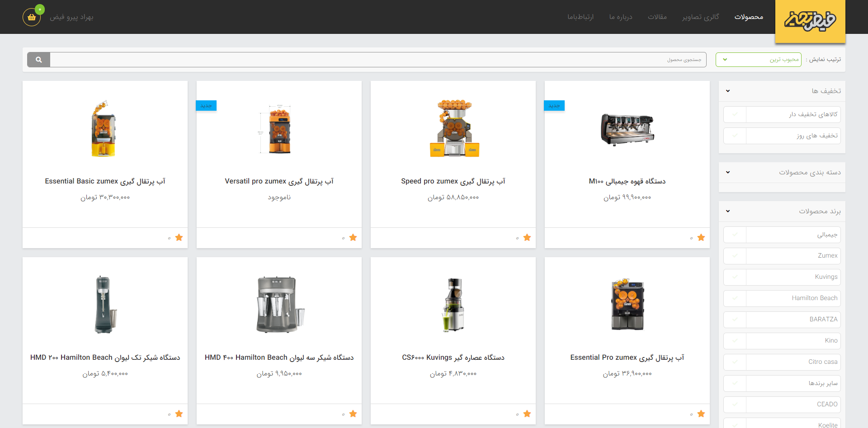
Task: Open the ارتباط با ما menu item
Action: click(580, 17)
